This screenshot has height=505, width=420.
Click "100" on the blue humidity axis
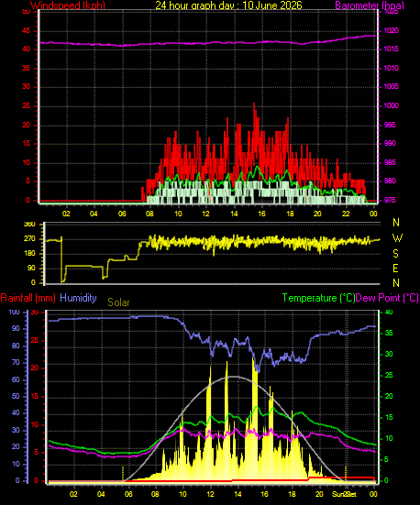(14, 313)
